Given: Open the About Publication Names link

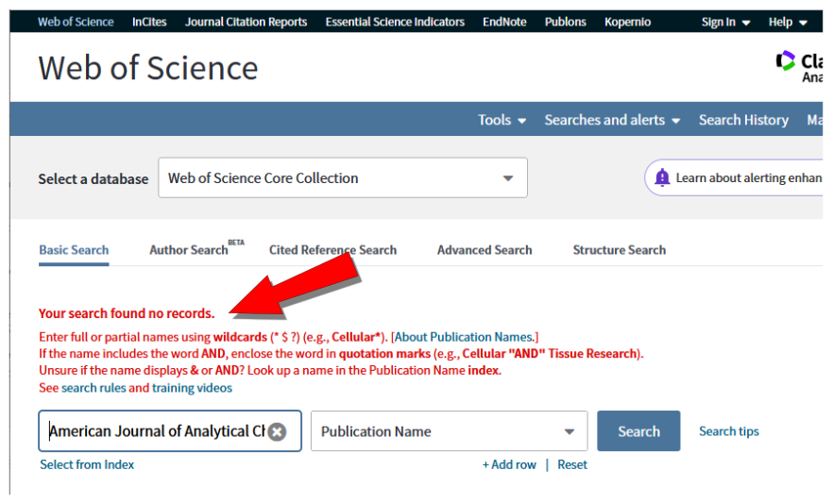Looking at the screenshot, I should click(x=464, y=337).
